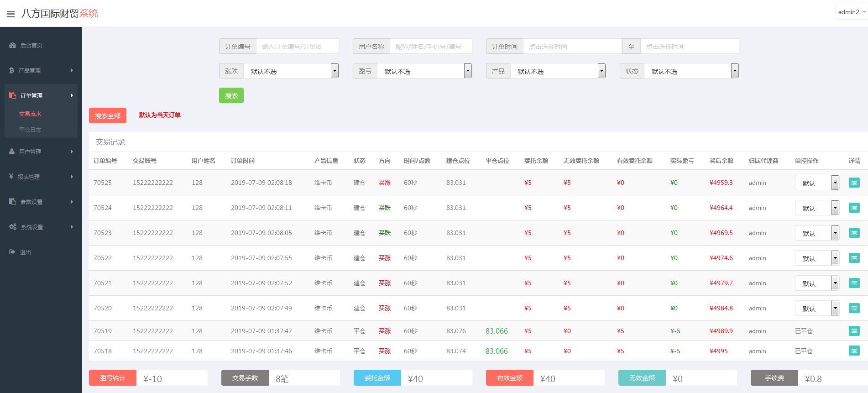Click details icon for order 70518

[854, 351]
